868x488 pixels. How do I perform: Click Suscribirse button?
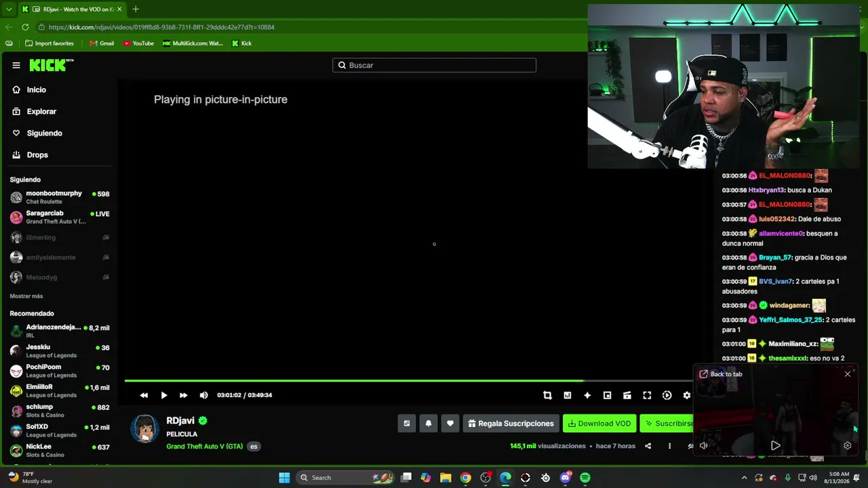click(667, 424)
